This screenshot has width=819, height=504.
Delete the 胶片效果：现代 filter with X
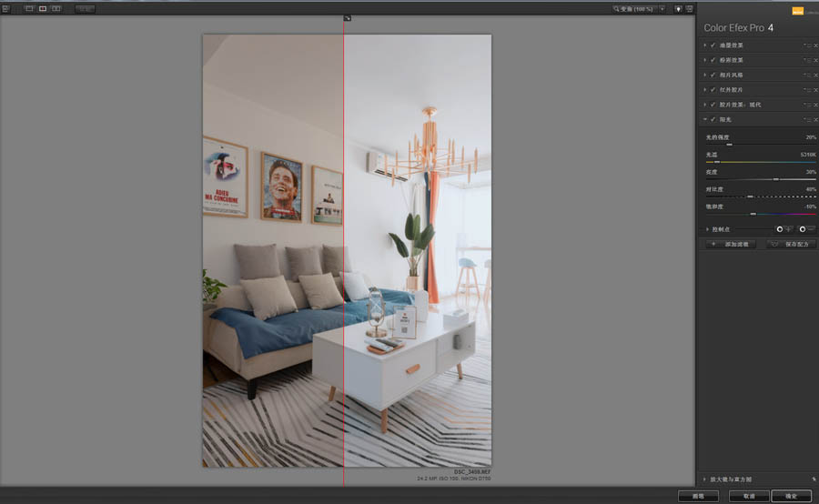pos(816,105)
